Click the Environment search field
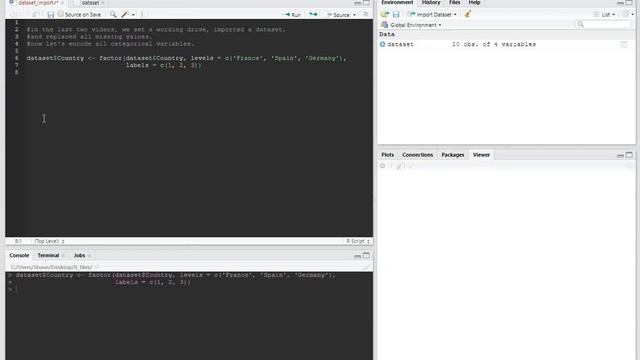 pos(603,24)
